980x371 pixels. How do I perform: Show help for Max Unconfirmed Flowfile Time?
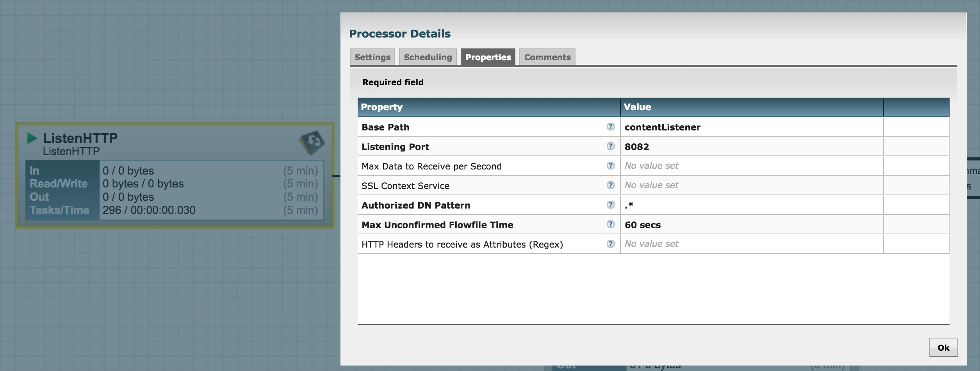pos(610,224)
